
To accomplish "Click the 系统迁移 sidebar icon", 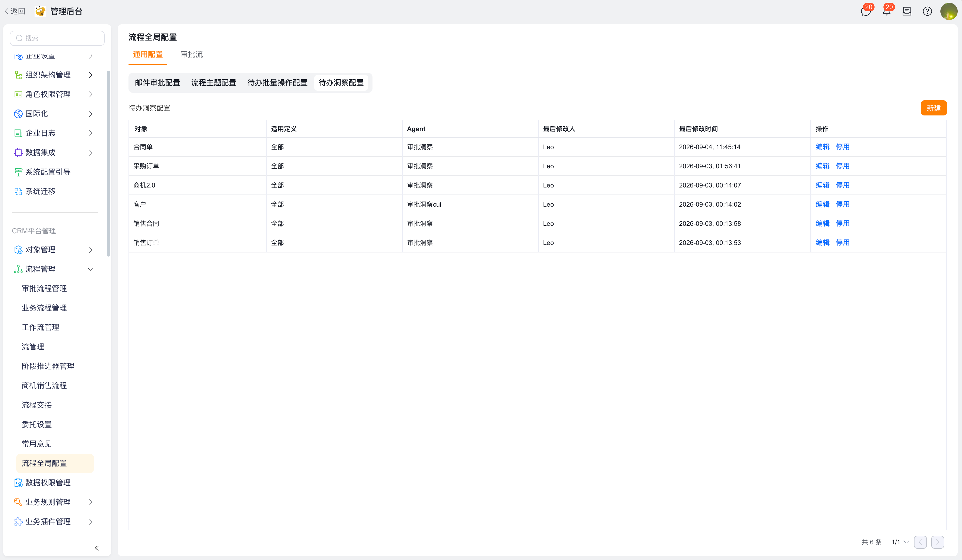I will (x=18, y=192).
